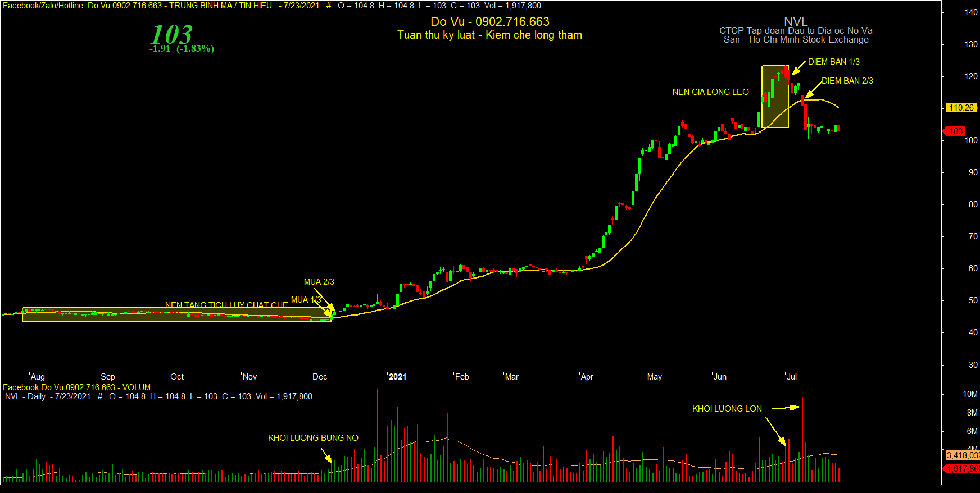Click the Facebook Do Vu VOLUM pane title
980x493 pixels.
pos(77,387)
